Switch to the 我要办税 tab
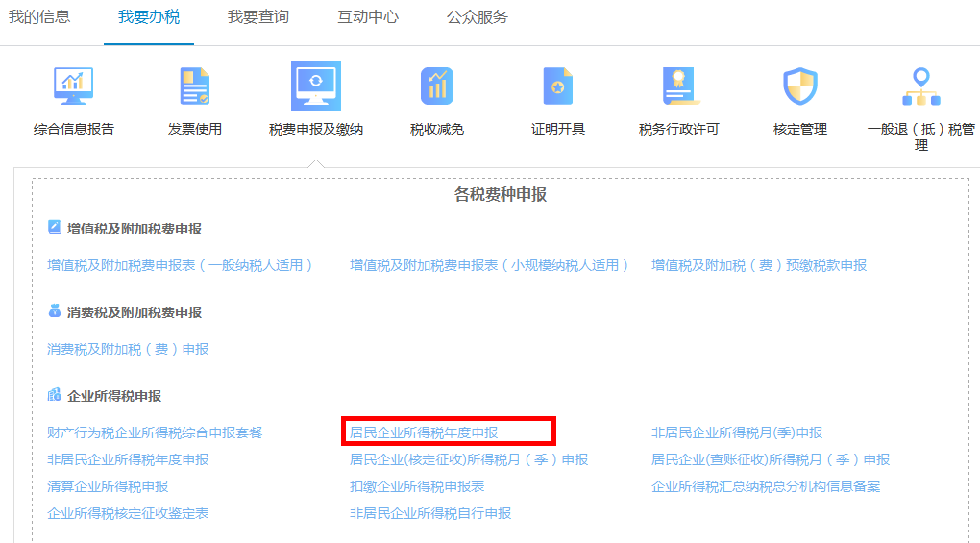The width and height of the screenshot is (980, 543). pyautogui.click(x=149, y=17)
